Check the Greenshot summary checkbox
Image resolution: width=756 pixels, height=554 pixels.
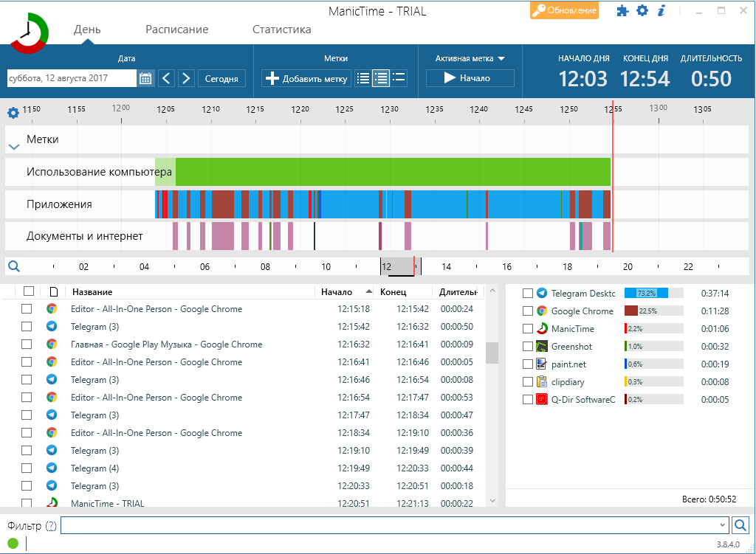[528, 347]
